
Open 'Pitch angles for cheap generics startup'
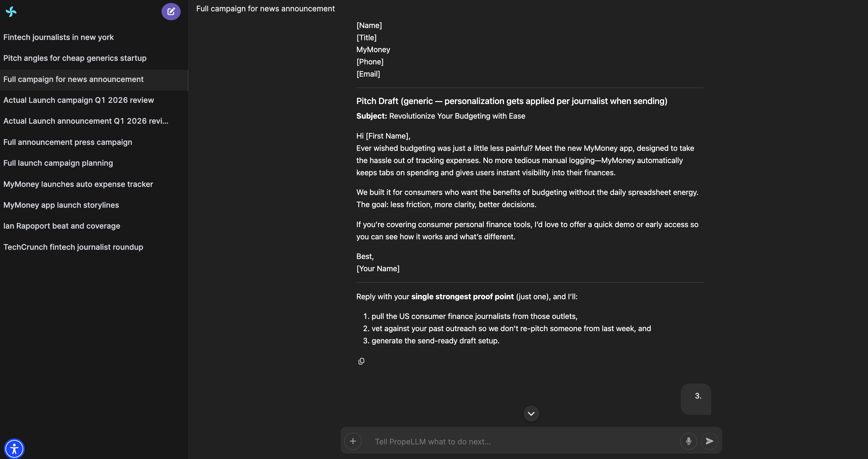click(x=75, y=58)
